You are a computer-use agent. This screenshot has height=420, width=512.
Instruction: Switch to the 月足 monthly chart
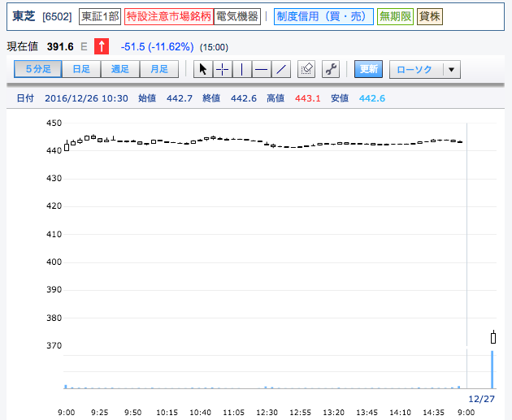tap(159, 69)
